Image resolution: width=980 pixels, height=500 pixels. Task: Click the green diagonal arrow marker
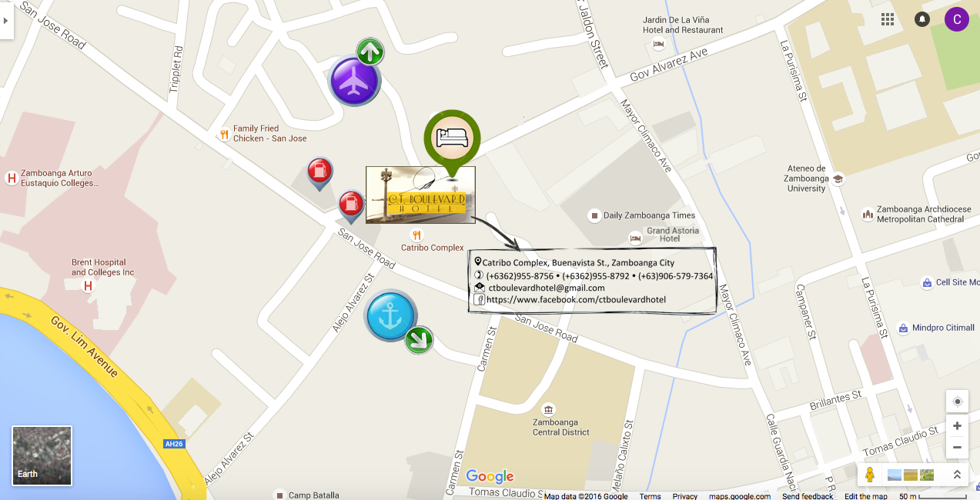coord(419,340)
